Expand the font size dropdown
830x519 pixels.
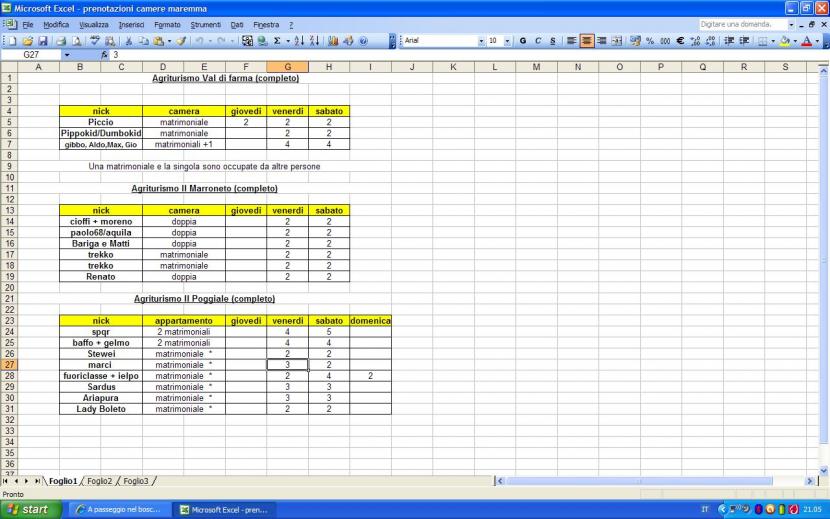click(x=506, y=41)
